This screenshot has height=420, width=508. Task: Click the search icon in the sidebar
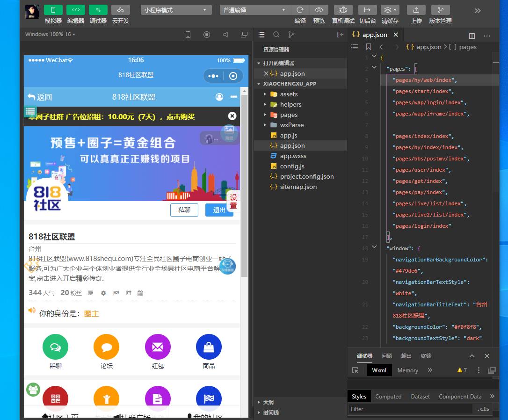pyautogui.click(x=276, y=35)
